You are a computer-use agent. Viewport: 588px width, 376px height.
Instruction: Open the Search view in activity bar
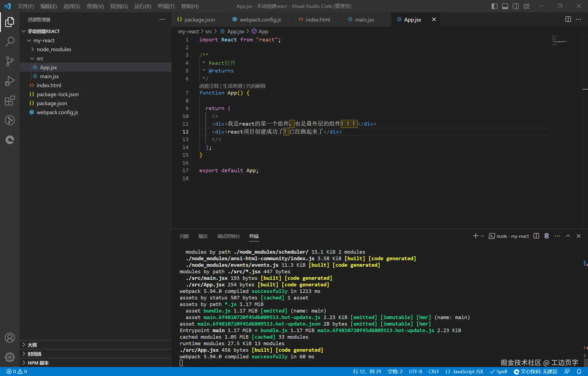tap(10, 42)
